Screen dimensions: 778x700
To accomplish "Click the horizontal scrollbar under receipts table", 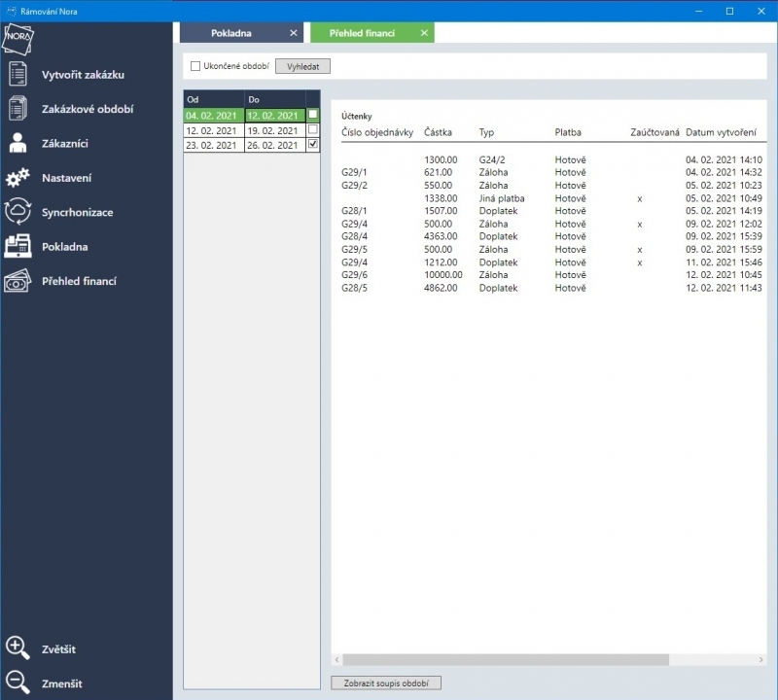I will [x=506, y=660].
